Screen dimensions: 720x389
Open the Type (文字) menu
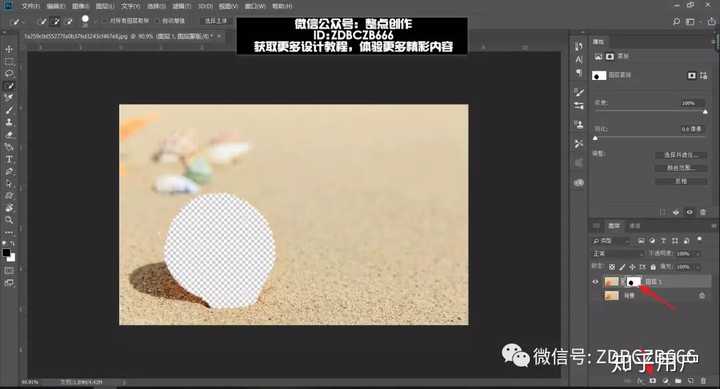coord(130,6)
